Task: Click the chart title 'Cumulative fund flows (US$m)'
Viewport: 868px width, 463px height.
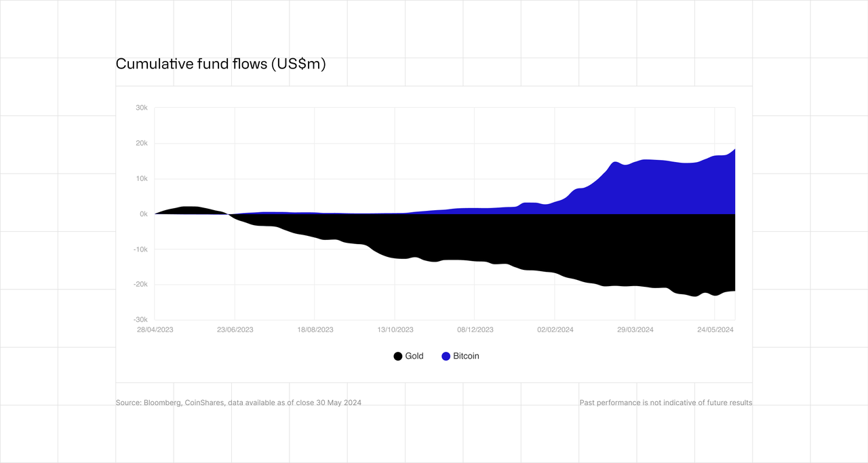Action: [221, 64]
